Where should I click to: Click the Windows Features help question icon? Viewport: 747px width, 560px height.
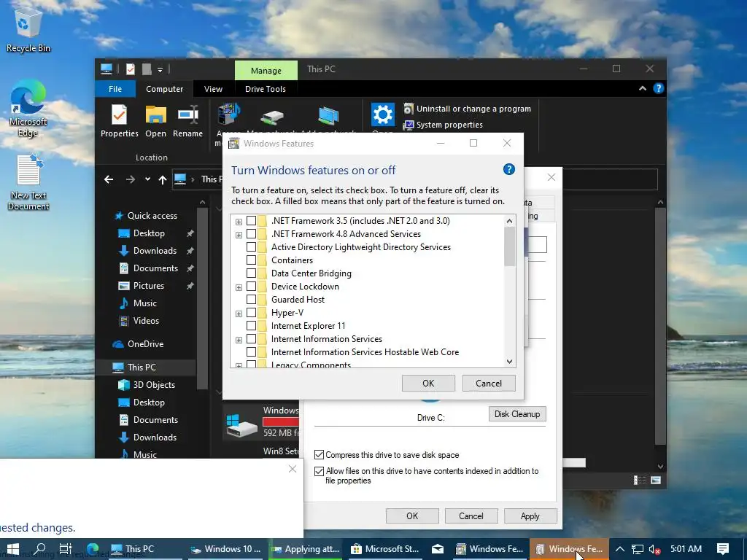[x=508, y=169]
